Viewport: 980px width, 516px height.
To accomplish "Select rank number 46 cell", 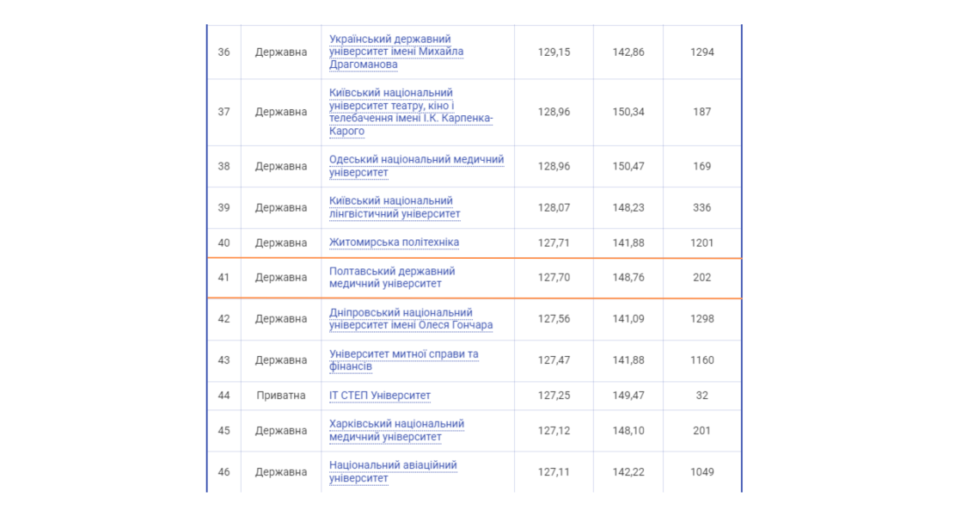I will [x=224, y=472].
